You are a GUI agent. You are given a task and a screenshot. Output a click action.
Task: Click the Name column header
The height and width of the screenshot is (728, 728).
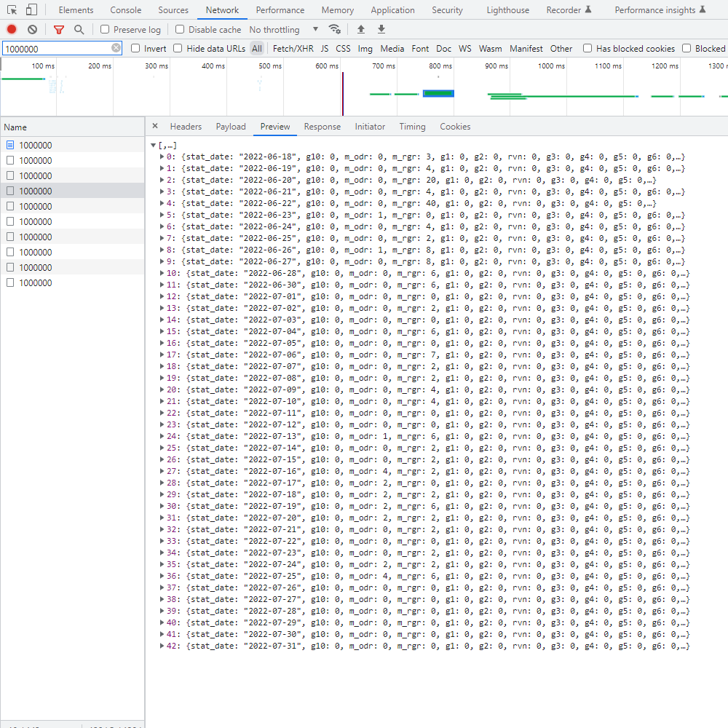[72, 127]
